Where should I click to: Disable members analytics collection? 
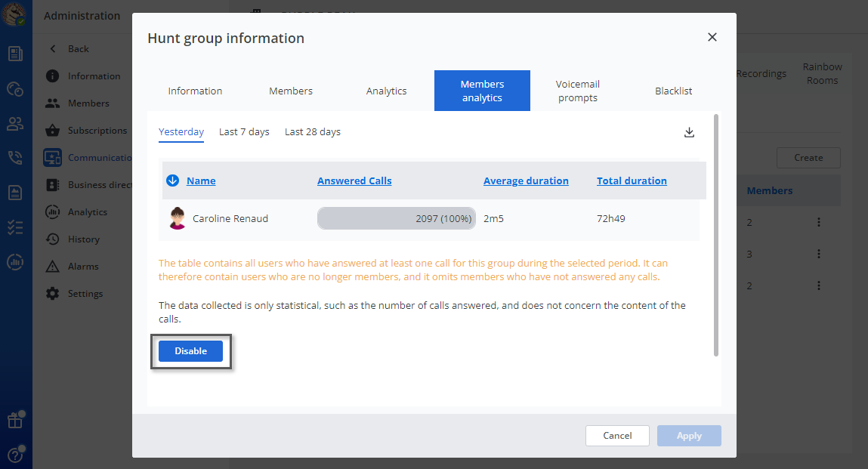pos(190,351)
